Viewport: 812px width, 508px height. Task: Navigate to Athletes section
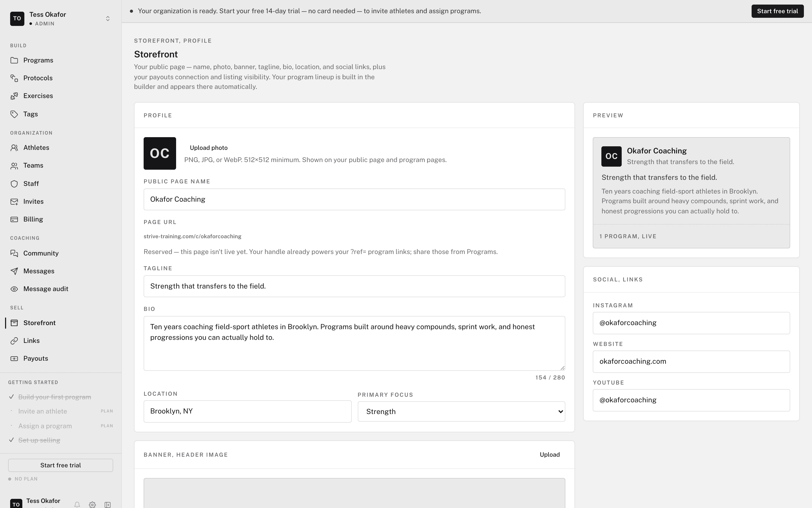pos(36,148)
